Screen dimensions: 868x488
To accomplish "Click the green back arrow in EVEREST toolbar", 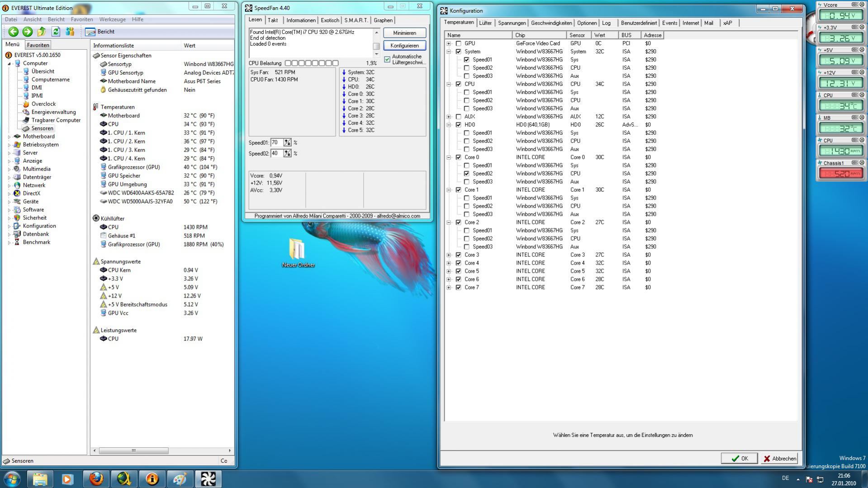I will pyautogui.click(x=13, y=32).
